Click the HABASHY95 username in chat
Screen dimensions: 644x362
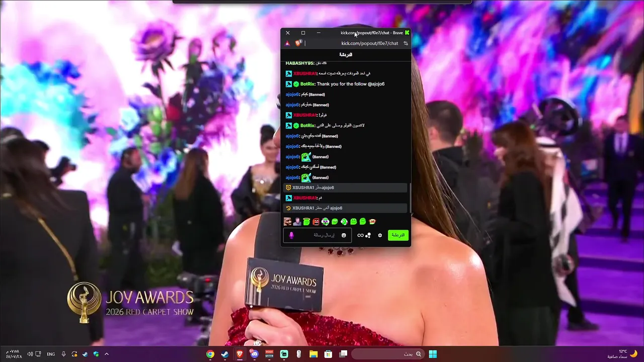point(299,63)
